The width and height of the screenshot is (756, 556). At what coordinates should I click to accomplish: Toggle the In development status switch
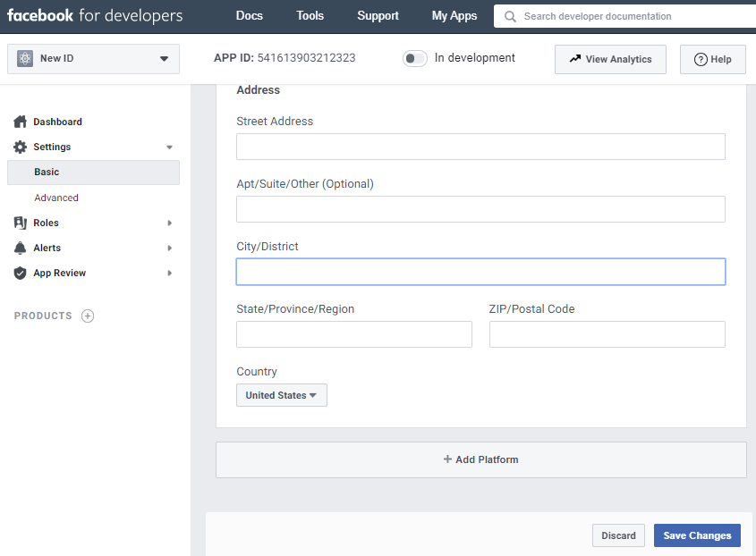pyautogui.click(x=414, y=58)
